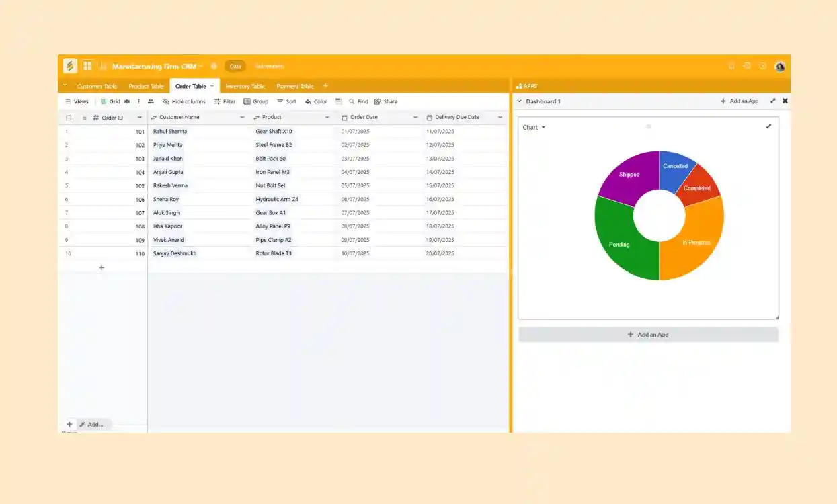Select the green Pending slice of the donut chart

tap(619, 244)
